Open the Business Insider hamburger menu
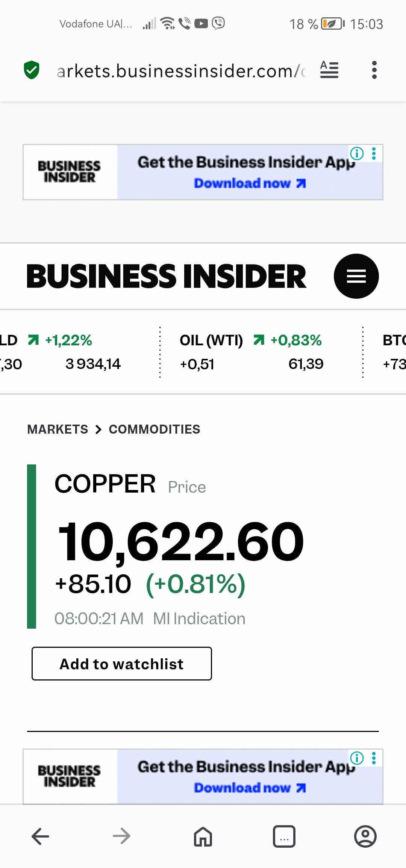Screen dimensions: 406x868 click(356, 276)
